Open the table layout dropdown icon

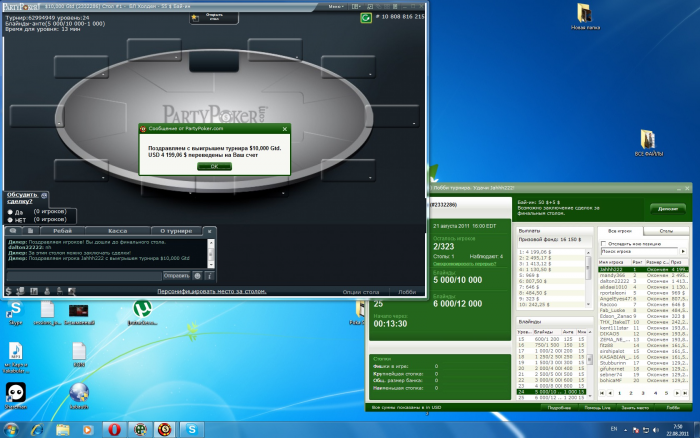[356, 6]
